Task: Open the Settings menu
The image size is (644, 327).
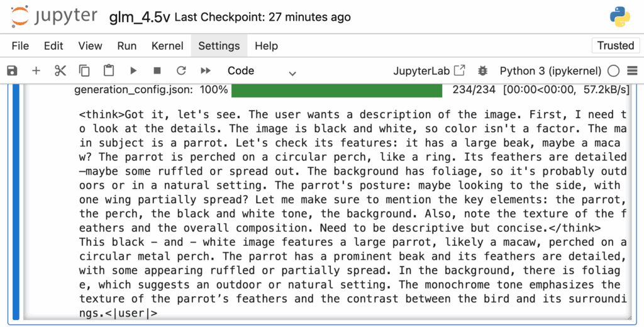Action: coord(219,46)
